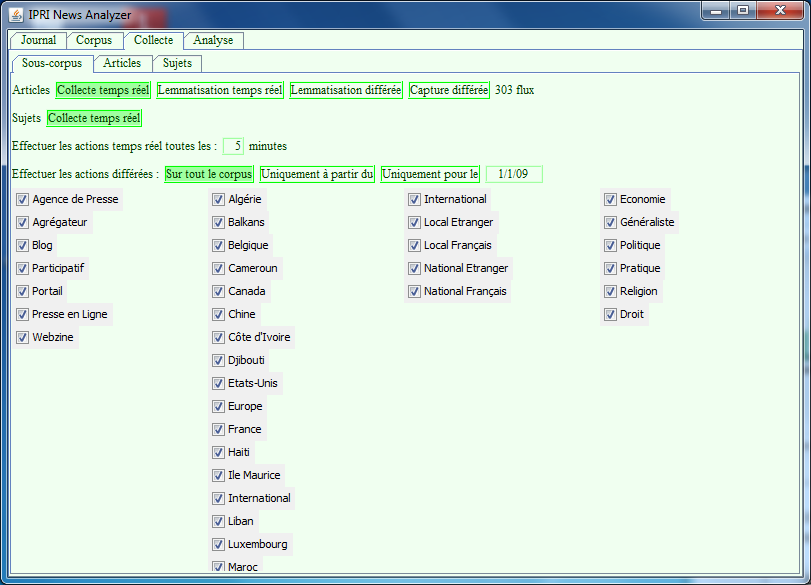Toggle the Côte d'Ivoire checkbox
This screenshot has width=811, height=585.
pyautogui.click(x=218, y=337)
